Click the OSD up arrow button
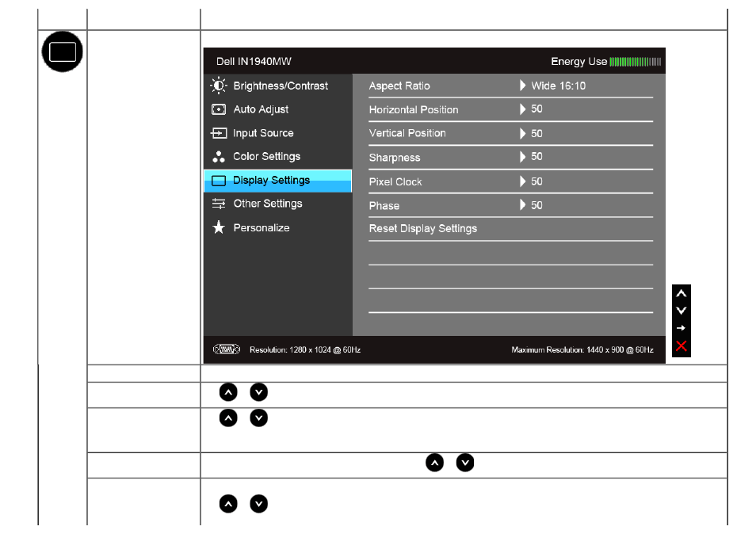Viewport: 756px width, 534px height. 682,293
